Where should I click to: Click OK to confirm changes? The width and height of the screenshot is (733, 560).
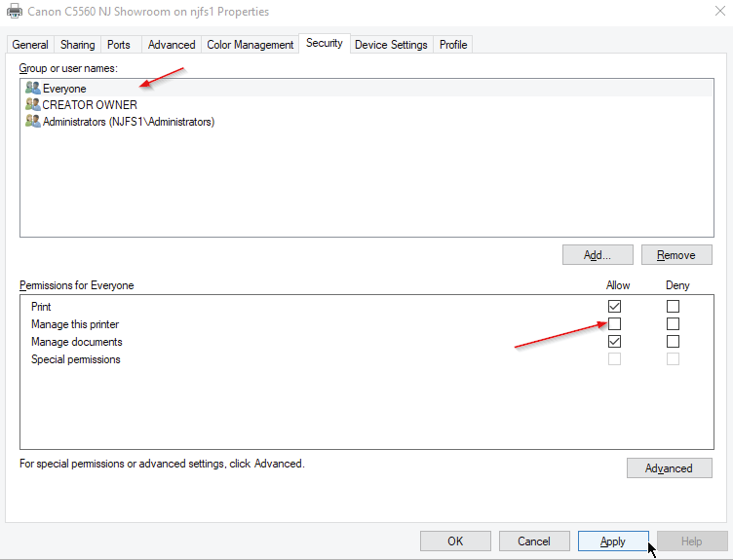pyautogui.click(x=455, y=541)
